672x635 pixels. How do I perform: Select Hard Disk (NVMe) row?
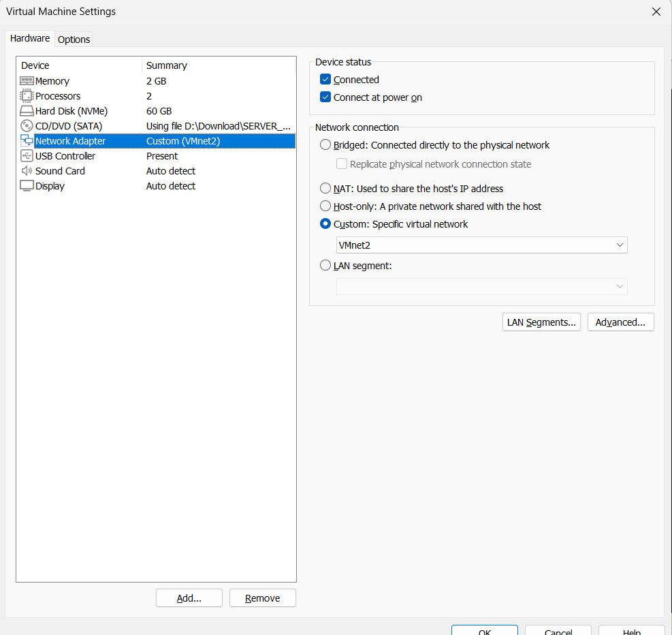[156, 111]
